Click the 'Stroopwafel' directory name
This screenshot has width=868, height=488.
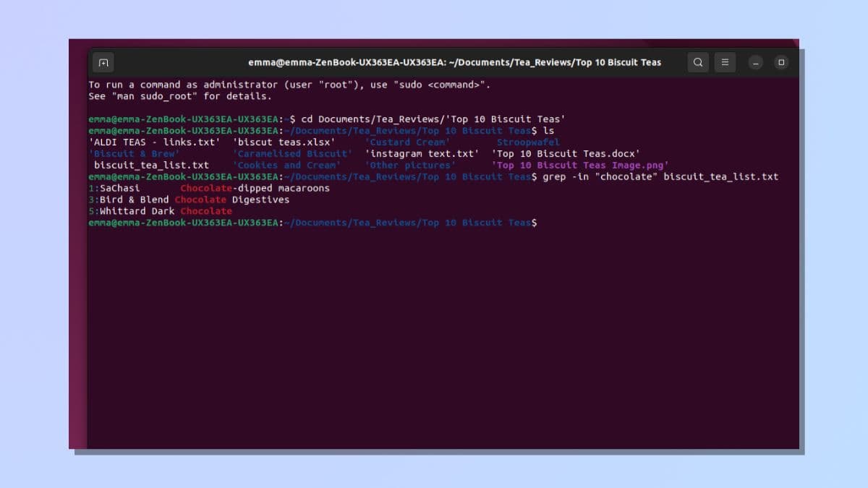(x=527, y=142)
